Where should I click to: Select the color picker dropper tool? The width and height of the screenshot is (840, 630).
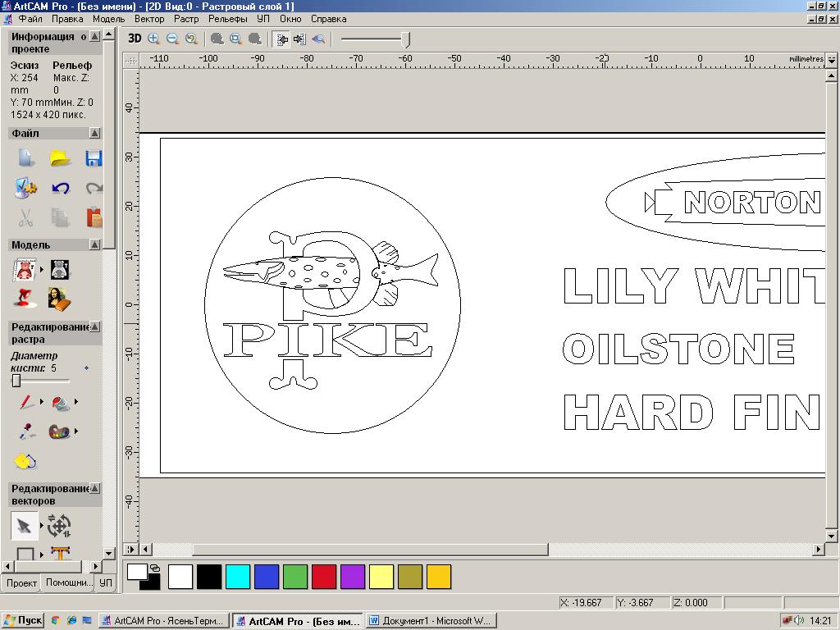click(x=26, y=431)
